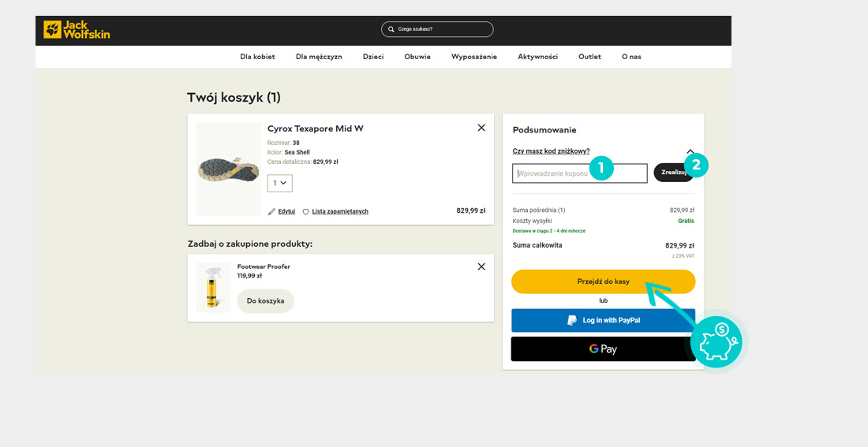Viewport: 868px width, 447px height.
Task: Add Footwear Proofer via 'Do koszyka'
Action: [x=266, y=301]
